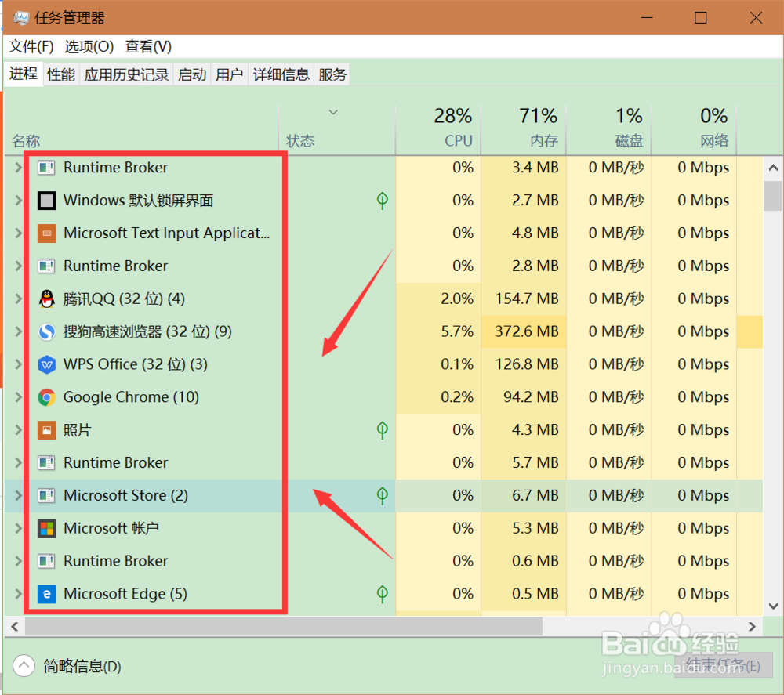The width and height of the screenshot is (784, 695).
Task: Switch to the 用户 tab
Action: (x=230, y=74)
